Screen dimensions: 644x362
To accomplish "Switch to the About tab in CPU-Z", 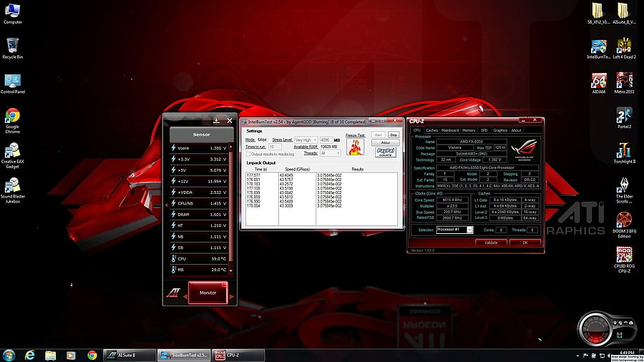I will coord(516,130).
